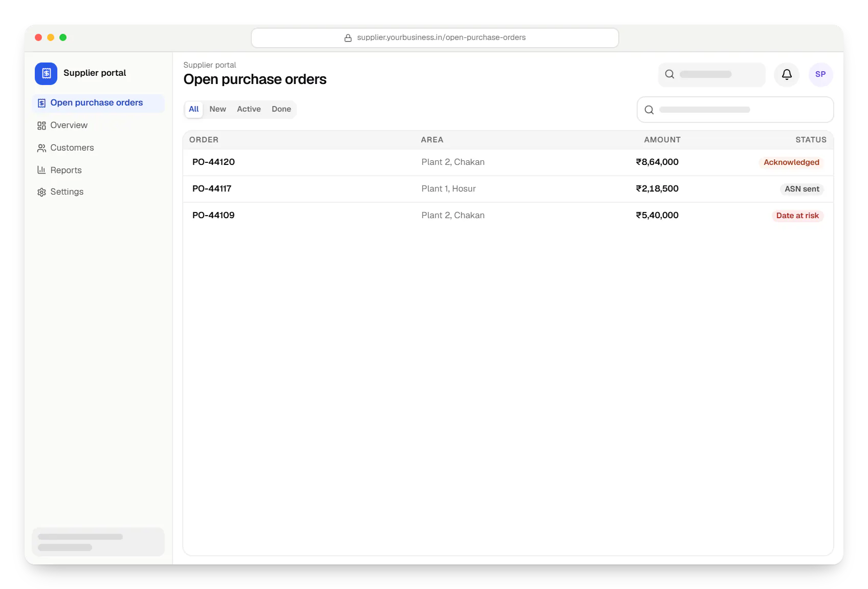Screen dimensions: 868x589
Task: Click the Supplier portal breadcrumb above the title
Action: pos(210,65)
